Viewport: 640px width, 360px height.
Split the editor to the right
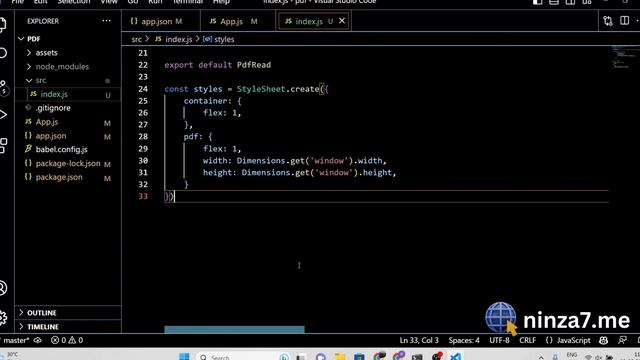click(624, 20)
